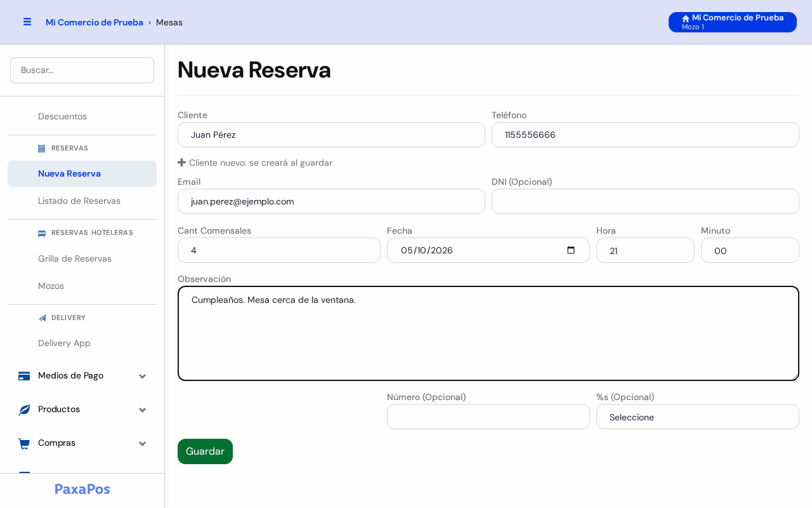Click the Mi Comercio de Prueba Mozo 1 badge
Viewport: 812px width, 508px height.
pos(733,22)
